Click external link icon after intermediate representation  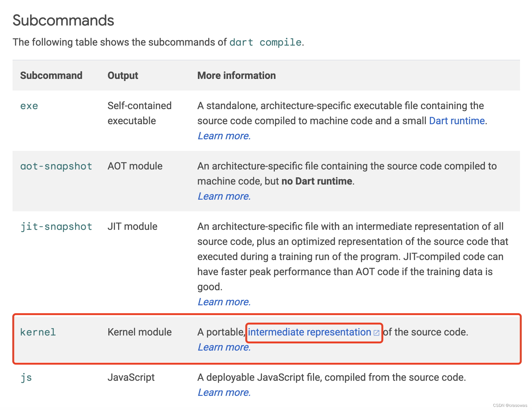(376, 333)
